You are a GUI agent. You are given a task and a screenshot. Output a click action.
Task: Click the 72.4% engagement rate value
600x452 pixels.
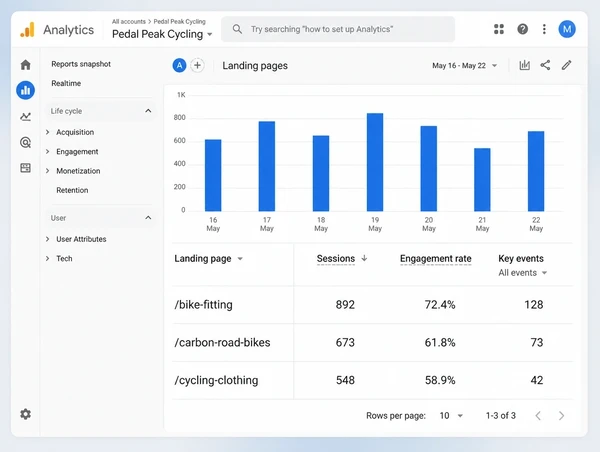pyautogui.click(x=440, y=305)
